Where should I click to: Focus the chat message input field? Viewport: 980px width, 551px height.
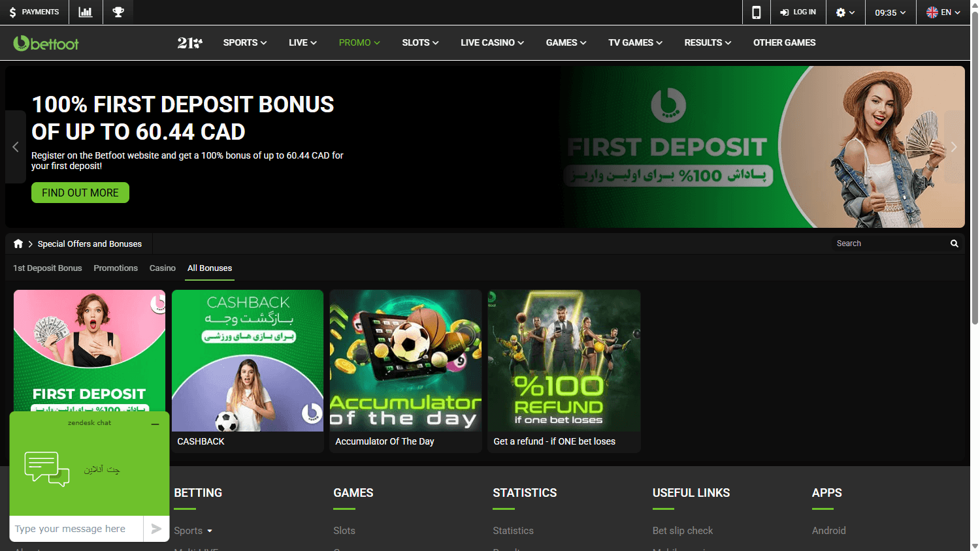coord(76,529)
